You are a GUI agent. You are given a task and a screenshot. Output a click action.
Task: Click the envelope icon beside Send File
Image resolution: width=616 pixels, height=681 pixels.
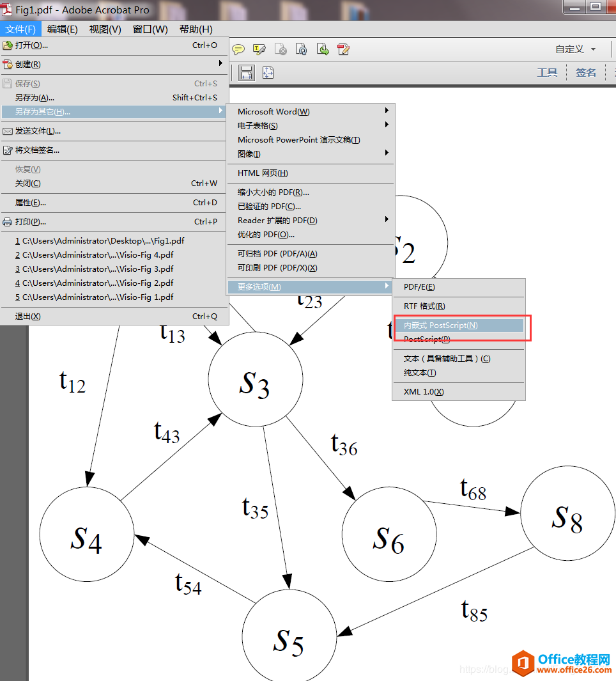(x=8, y=131)
